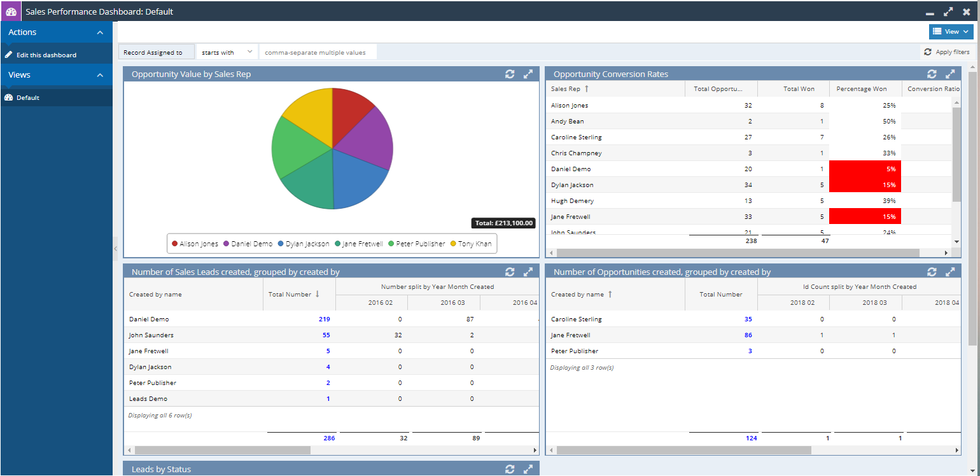Click the dashboard gauge icon in title bar

tap(11, 11)
